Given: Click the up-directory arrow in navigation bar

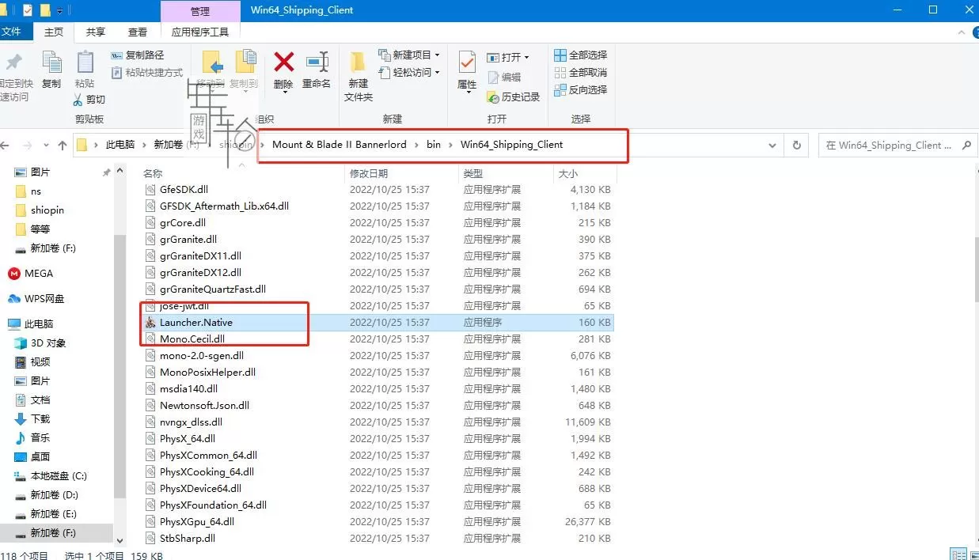Looking at the screenshot, I should 63,146.
